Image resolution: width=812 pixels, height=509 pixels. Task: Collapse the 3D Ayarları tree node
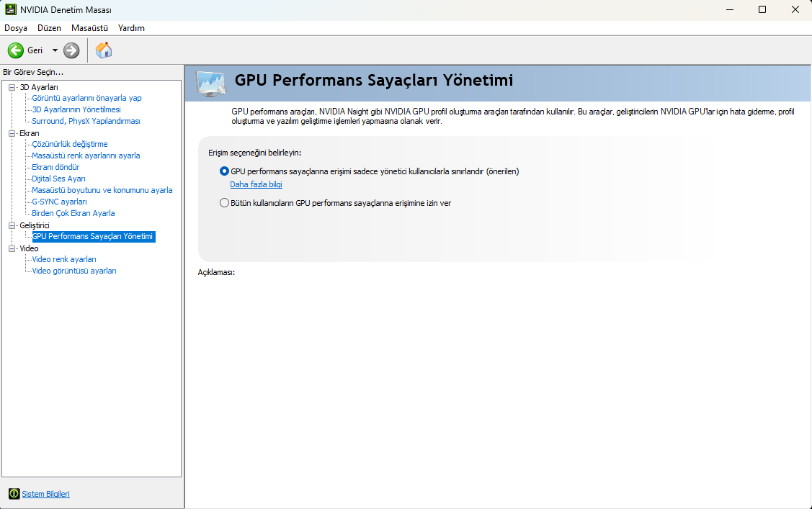tap(12, 87)
